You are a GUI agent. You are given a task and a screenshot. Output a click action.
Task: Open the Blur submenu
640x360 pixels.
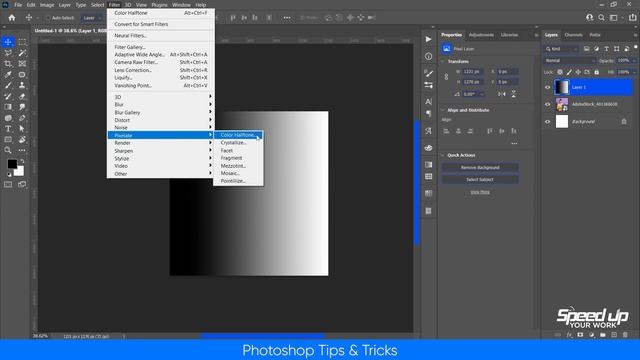tap(161, 104)
